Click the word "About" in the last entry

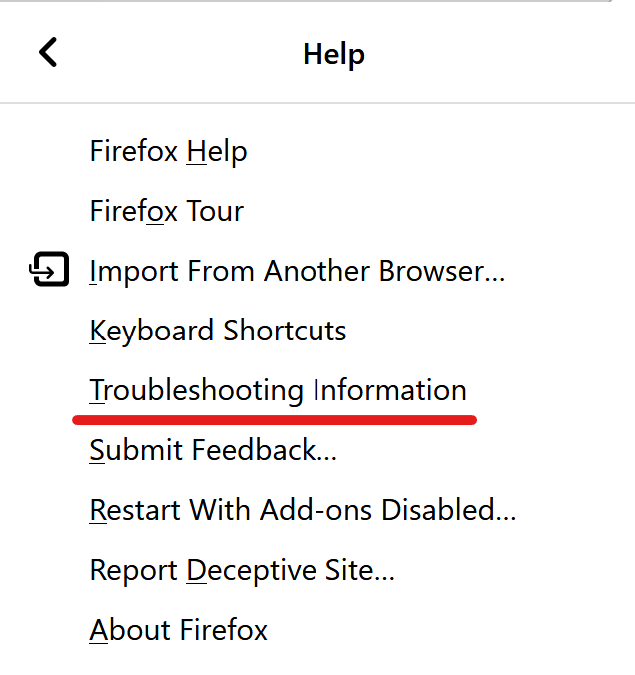point(131,630)
